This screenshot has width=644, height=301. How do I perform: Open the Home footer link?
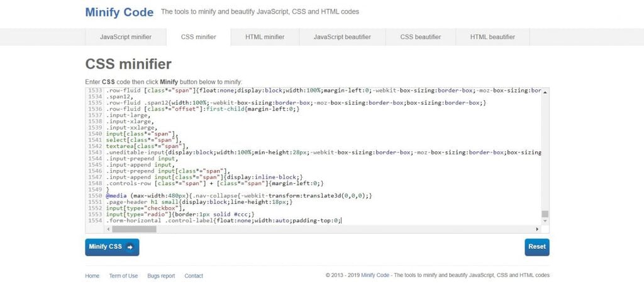pyautogui.click(x=92, y=276)
